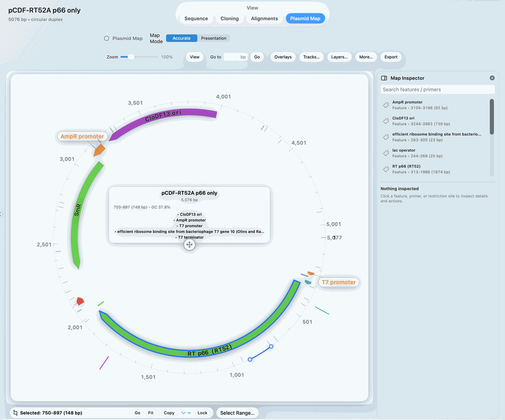Image resolution: width=505 pixels, height=420 pixels.
Task: Click the teal line marker near 501
Action: click(322, 311)
